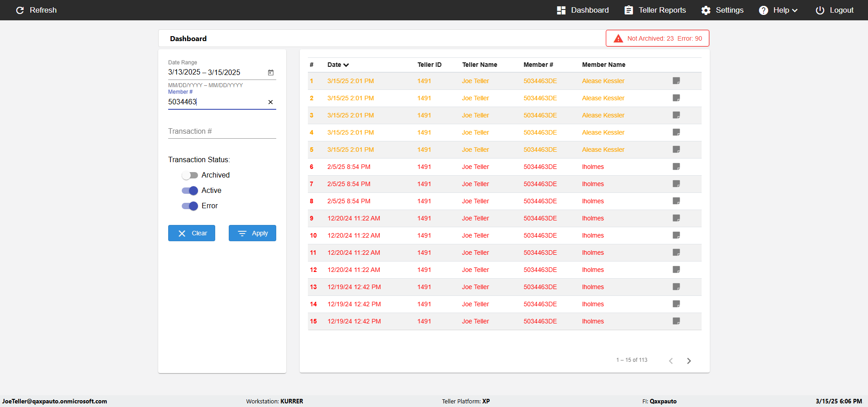Click the Transaction # input field

point(222,131)
